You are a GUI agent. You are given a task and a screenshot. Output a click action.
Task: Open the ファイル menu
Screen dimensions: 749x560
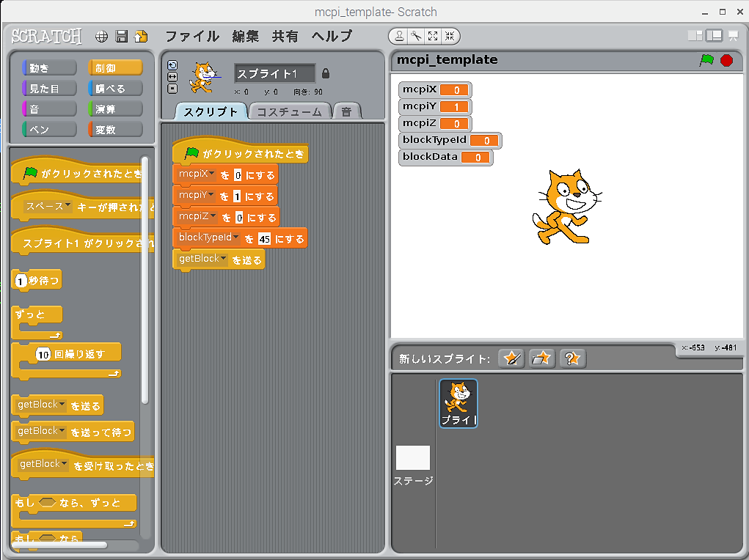tap(191, 36)
